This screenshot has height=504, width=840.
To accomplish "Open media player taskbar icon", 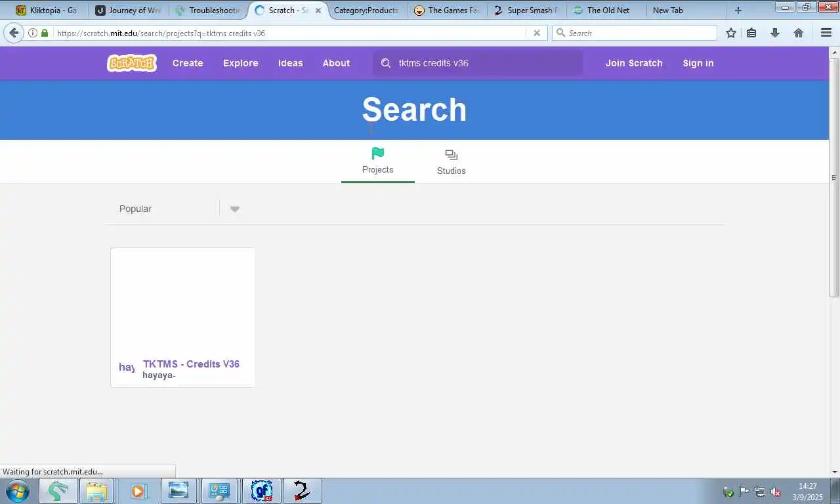I will [138, 491].
